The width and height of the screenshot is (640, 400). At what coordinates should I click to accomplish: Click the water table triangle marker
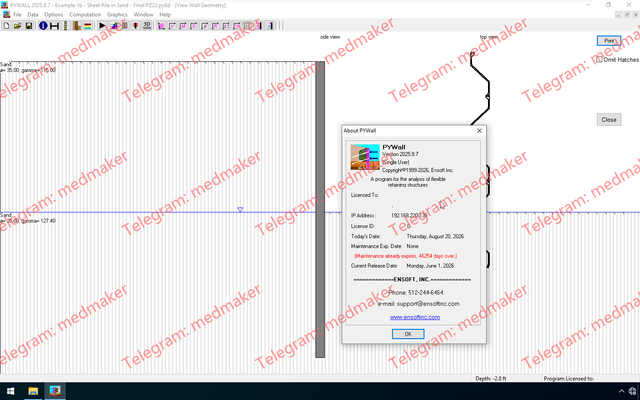coord(240,209)
